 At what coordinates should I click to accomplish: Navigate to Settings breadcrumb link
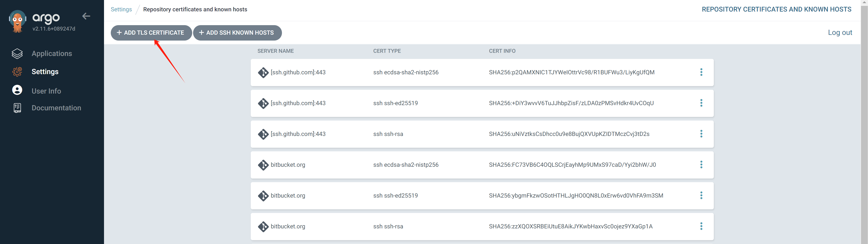(x=121, y=10)
